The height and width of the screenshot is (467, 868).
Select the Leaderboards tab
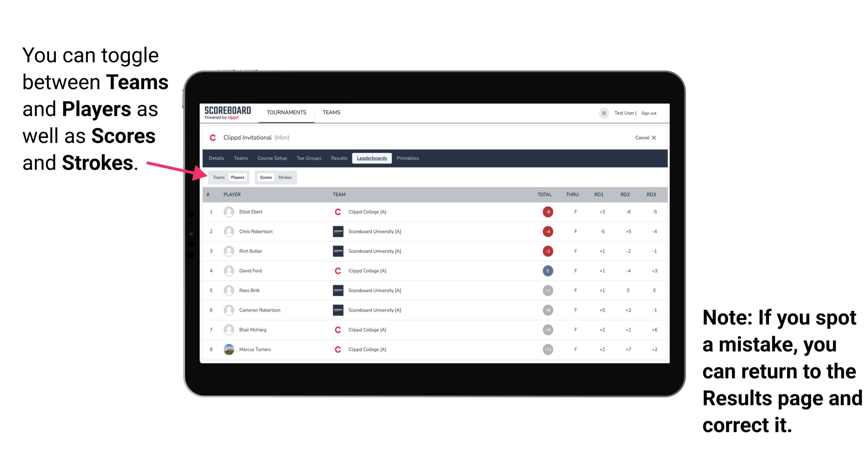[372, 159]
